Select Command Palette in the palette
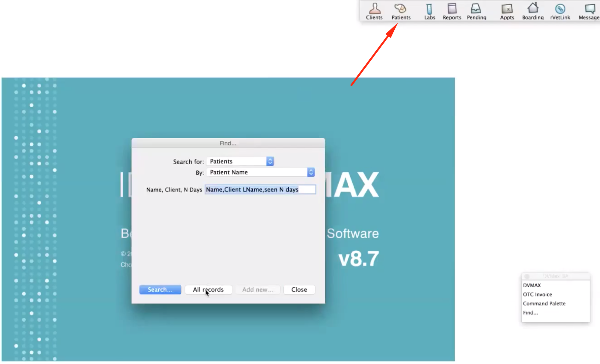Viewport: 600px width, 364px height. pos(544,303)
